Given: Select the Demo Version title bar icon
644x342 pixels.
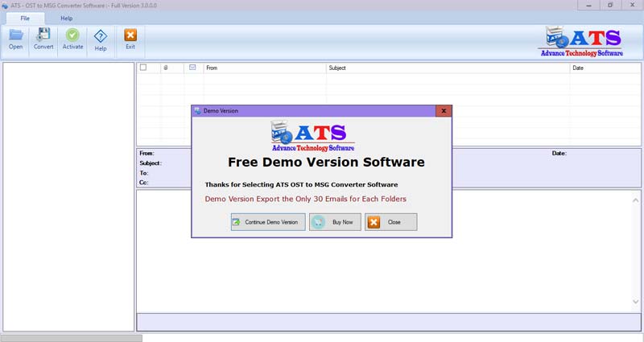Looking at the screenshot, I should click(197, 111).
